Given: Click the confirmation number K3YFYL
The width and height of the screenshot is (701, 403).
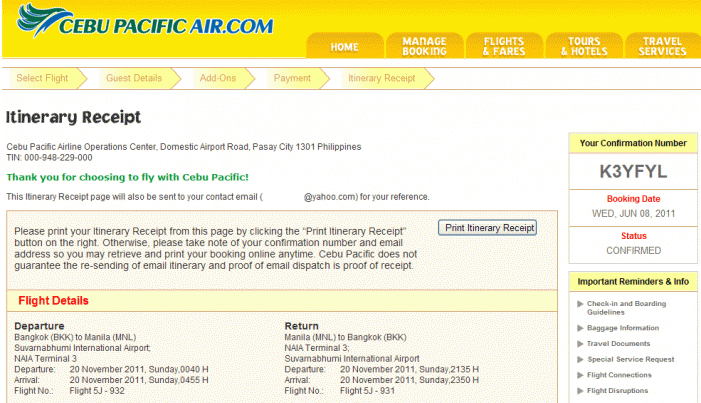Looking at the screenshot, I should click(x=632, y=171).
